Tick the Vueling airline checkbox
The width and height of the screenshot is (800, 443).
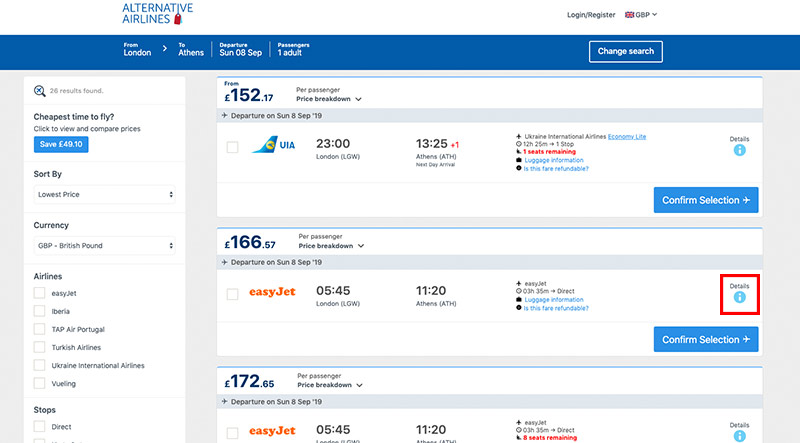tap(39, 383)
